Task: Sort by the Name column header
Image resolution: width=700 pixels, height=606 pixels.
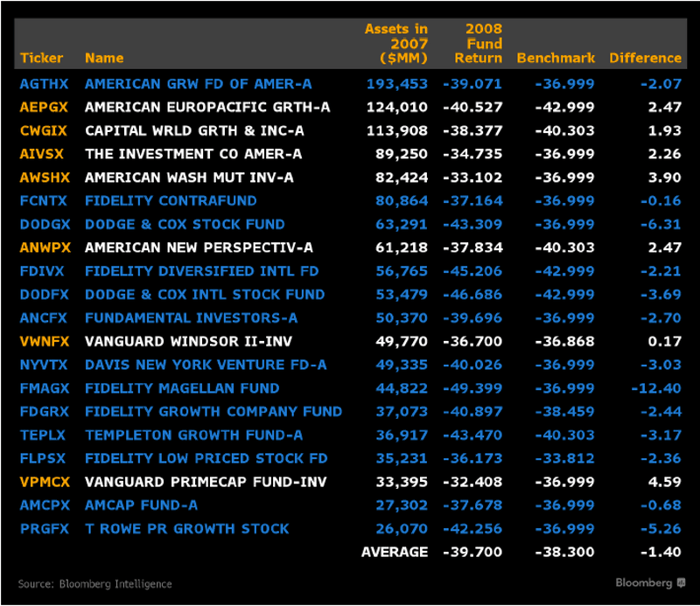Action: (104, 59)
